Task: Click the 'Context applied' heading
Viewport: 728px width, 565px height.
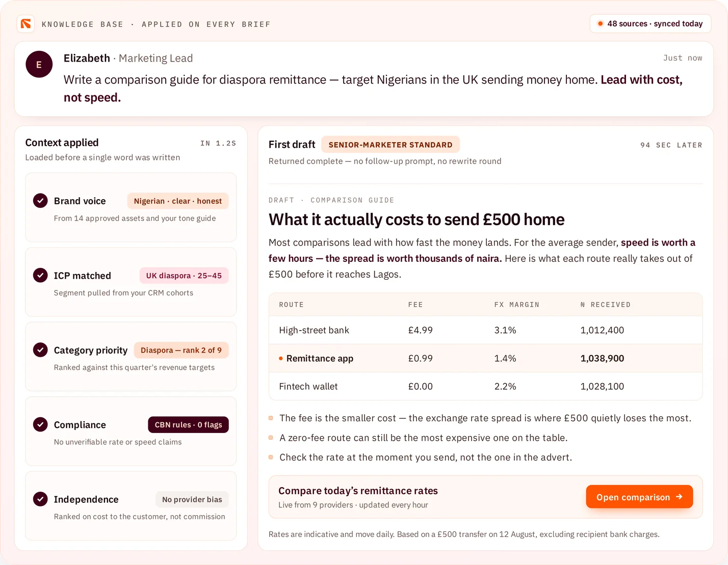Action: [x=62, y=143]
